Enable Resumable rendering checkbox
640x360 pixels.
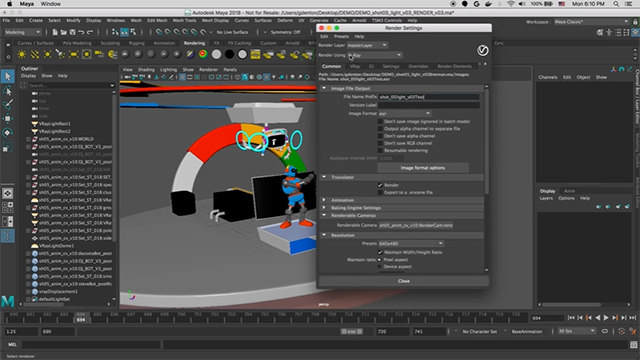pos(380,151)
